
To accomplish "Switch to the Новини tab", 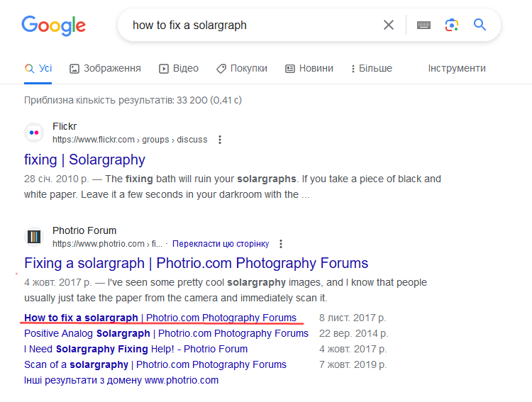I will (309, 69).
